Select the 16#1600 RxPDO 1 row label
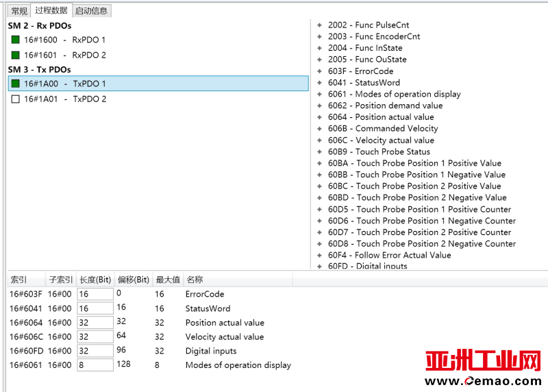The width and height of the screenshot is (548, 392). point(64,40)
